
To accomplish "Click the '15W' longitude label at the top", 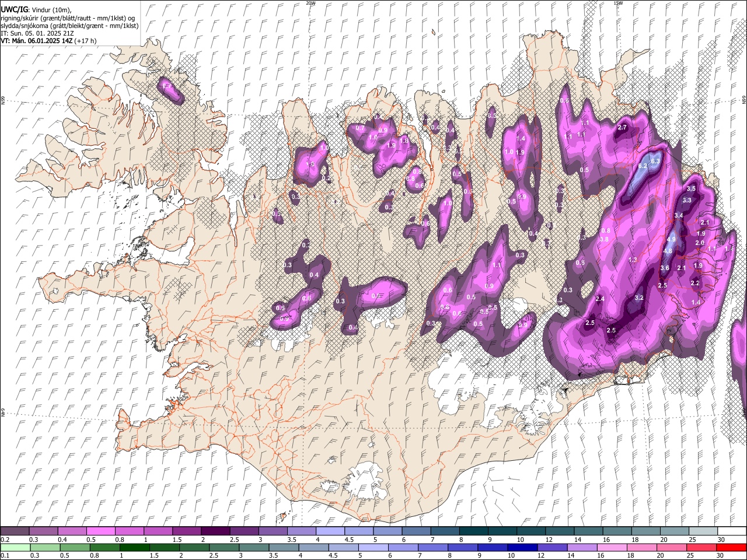I will point(618,3).
